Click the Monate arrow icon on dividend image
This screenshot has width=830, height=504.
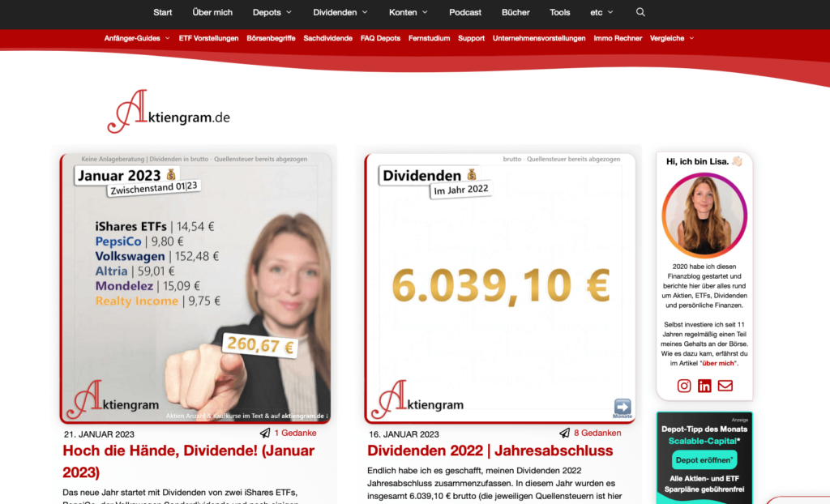(622, 408)
